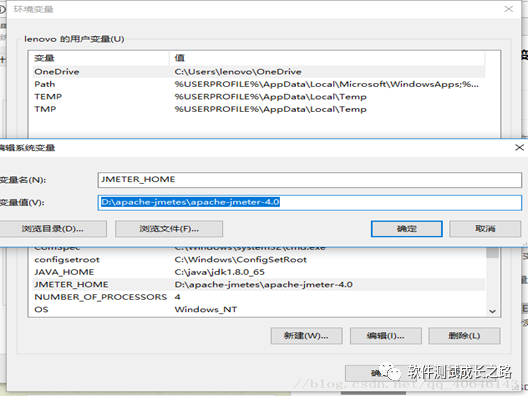This screenshot has width=528, height=396.
Task: Click the value Windows_NT
Action: (x=206, y=309)
